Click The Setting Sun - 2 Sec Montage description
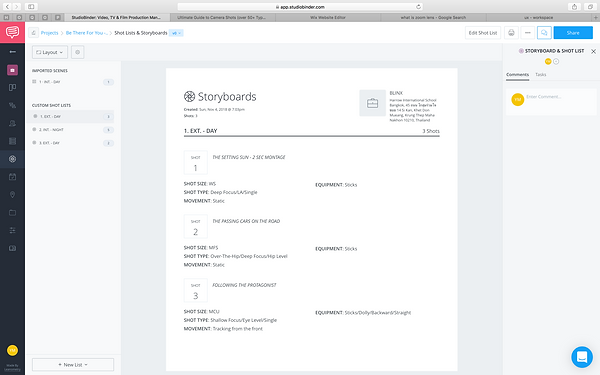This screenshot has width=600, height=375. tap(249, 157)
